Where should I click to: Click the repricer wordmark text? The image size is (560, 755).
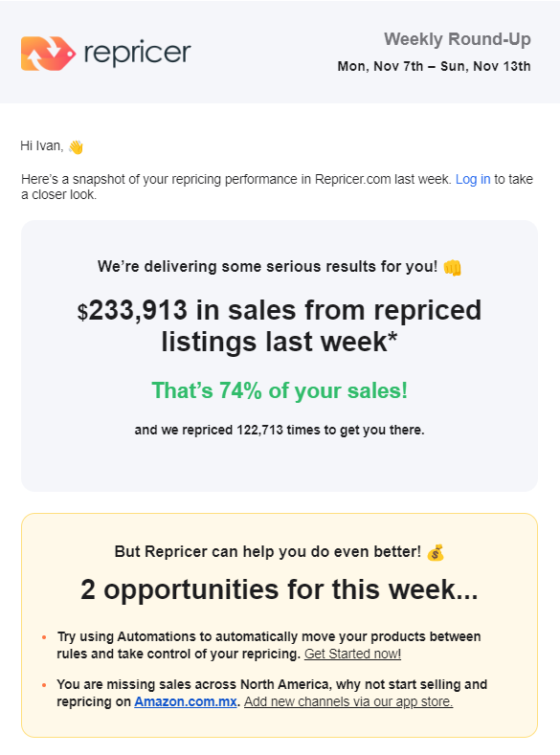138,53
